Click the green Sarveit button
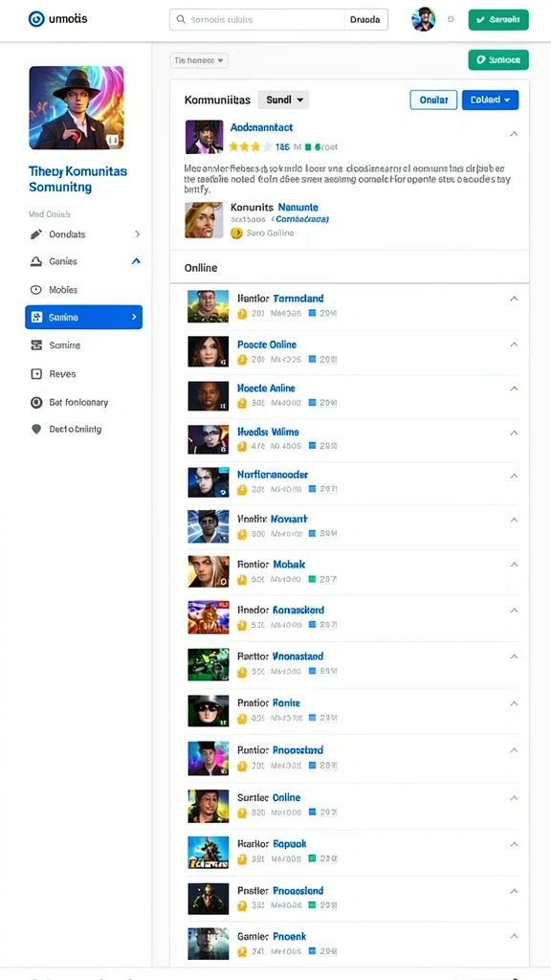Image resolution: width=551 pixels, height=980 pixels. [x=498, y=19]
